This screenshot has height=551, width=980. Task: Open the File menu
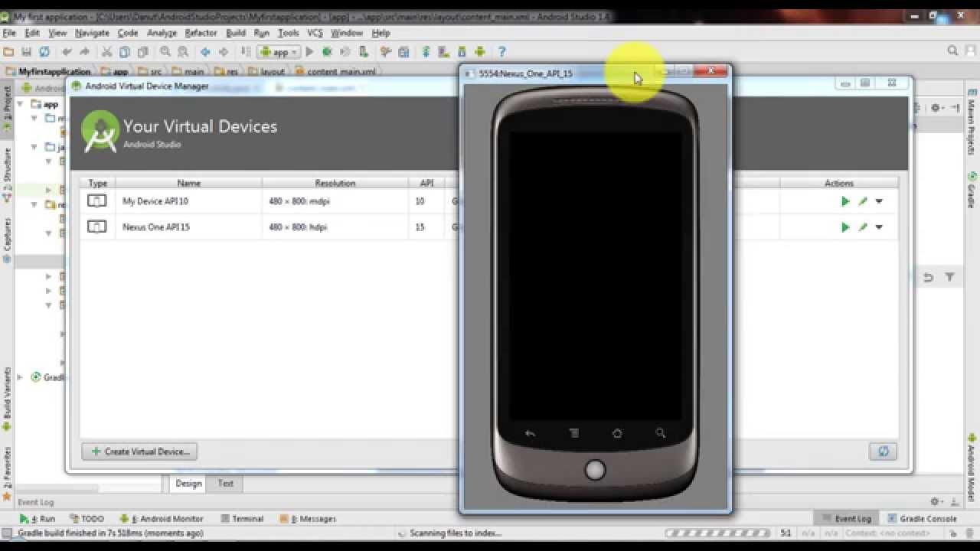pyautogui.click(x=9, y=33)
